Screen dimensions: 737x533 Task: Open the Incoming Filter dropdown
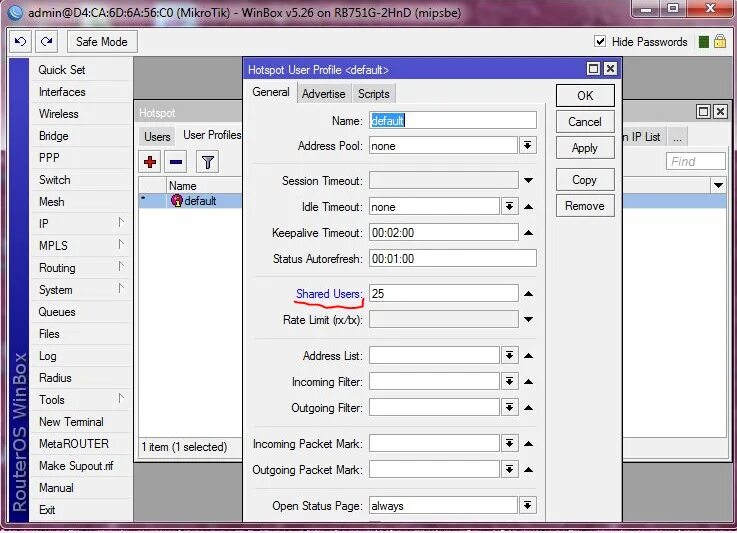[509, 381]
